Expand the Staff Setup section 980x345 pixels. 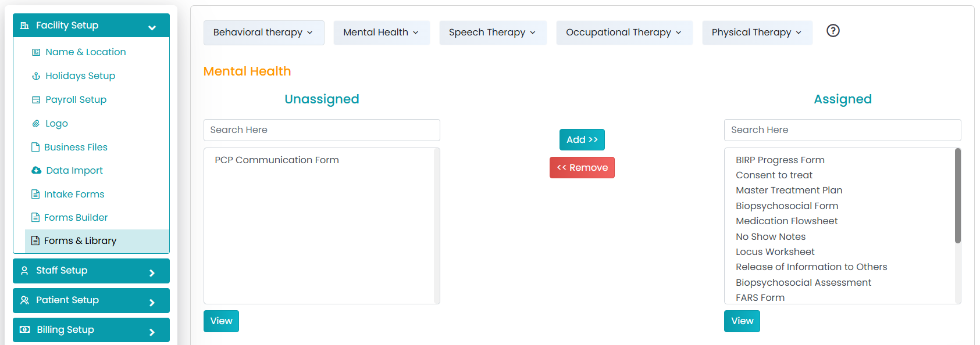coord(91,271)
